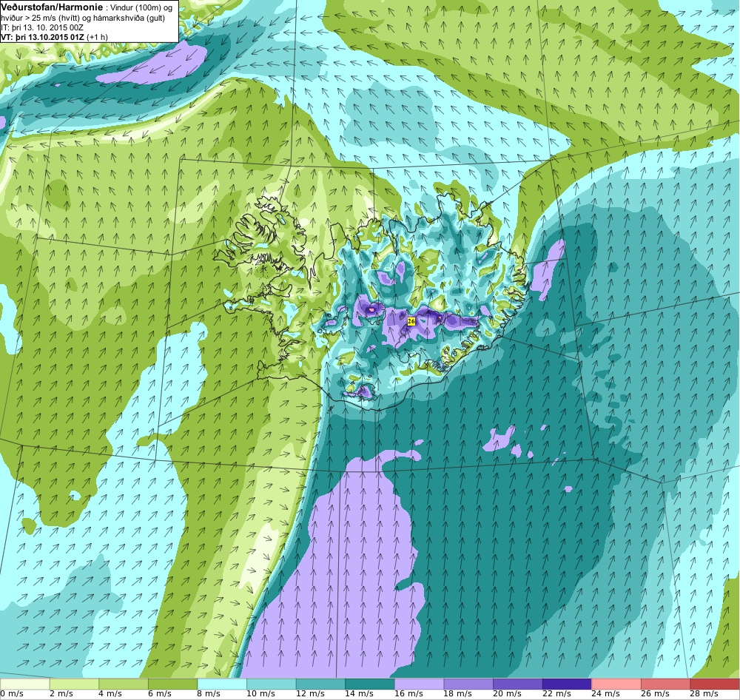This screenshot has width=740, height=700.
Task: Select the 18 m/s legend color swatch
Action: tap(468, 684)
